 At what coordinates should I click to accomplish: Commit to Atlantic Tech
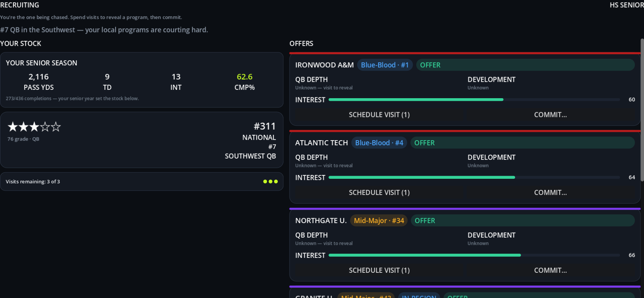(x=550, y=193)
